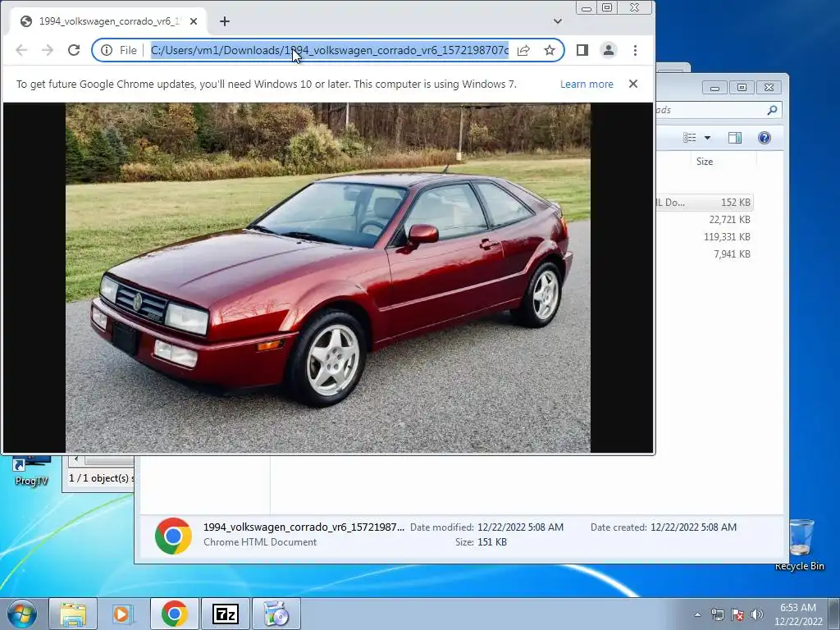Open Chrome three-dot menu

[636, 50]
